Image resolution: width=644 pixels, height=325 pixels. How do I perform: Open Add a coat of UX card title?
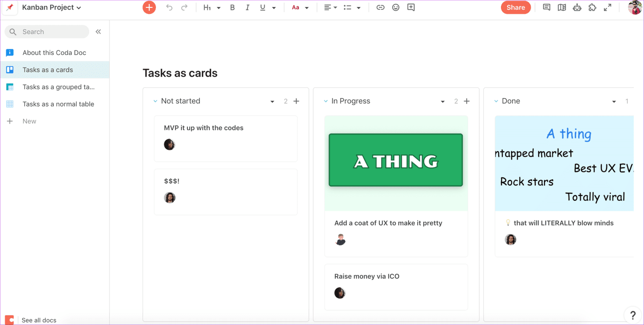click(x=388, y=223)
